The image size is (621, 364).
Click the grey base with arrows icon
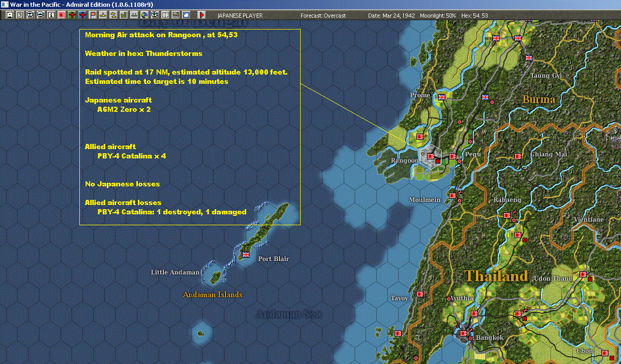(134, 15)
